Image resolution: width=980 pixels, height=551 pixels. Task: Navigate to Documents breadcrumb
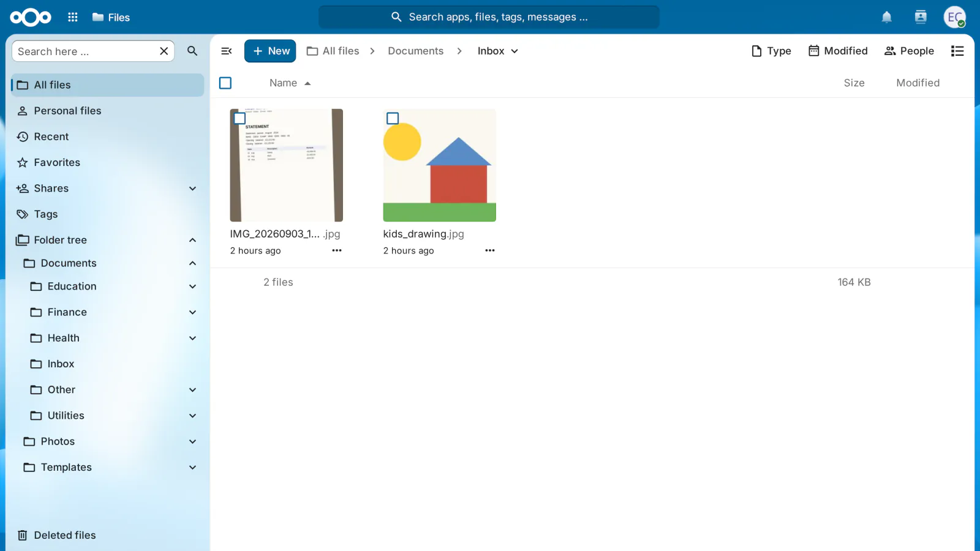tap(416, 51)
